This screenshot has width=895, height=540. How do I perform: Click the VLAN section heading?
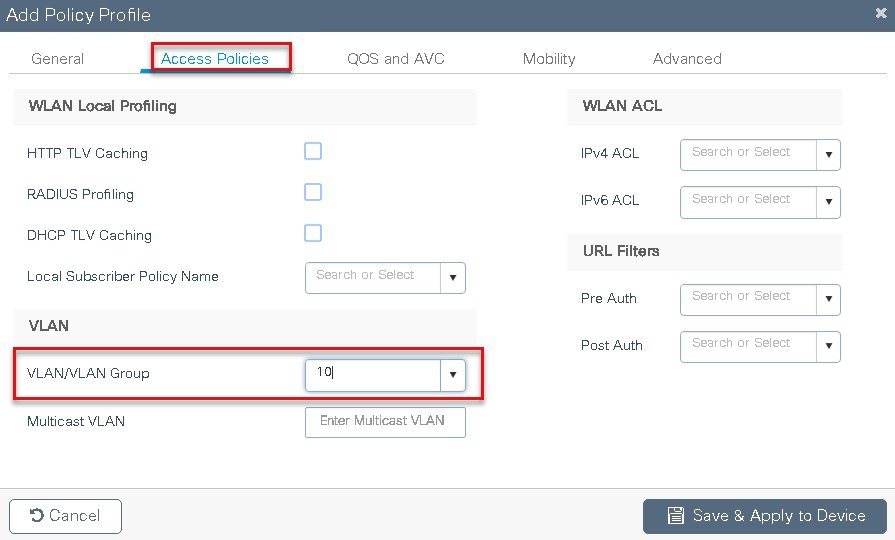click(49, 326)
